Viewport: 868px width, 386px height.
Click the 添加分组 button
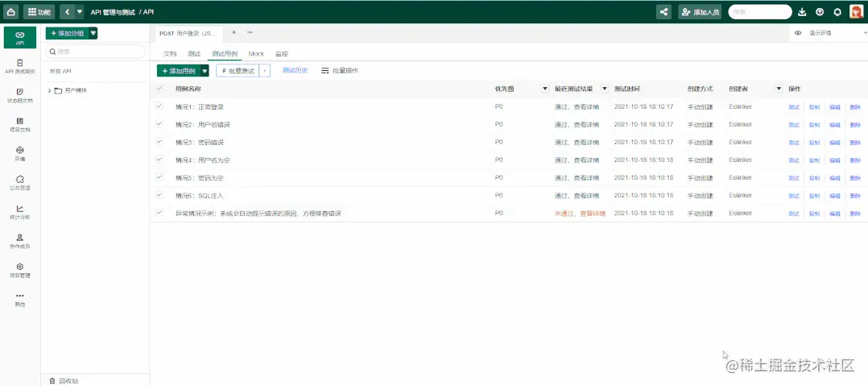point(67,33)
